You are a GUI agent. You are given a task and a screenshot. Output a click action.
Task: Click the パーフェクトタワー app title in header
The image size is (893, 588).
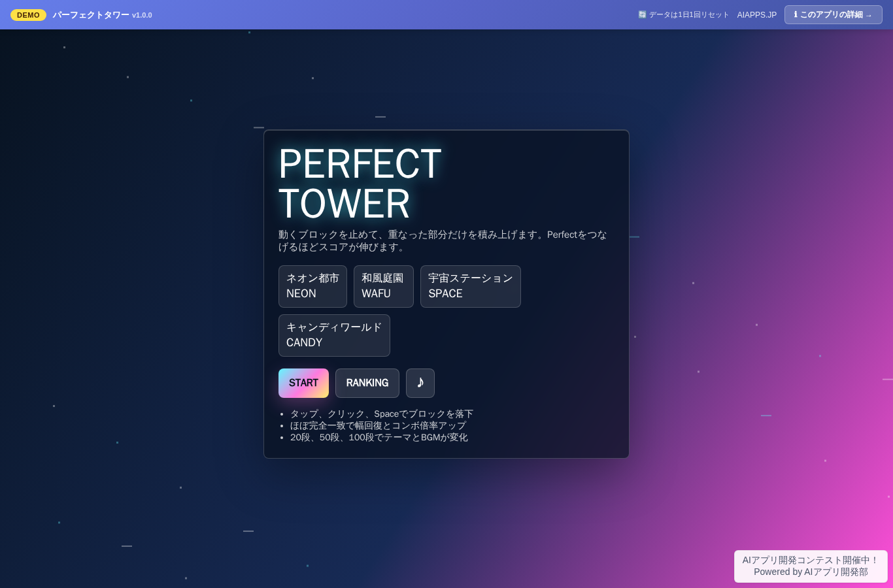point(91,14)
